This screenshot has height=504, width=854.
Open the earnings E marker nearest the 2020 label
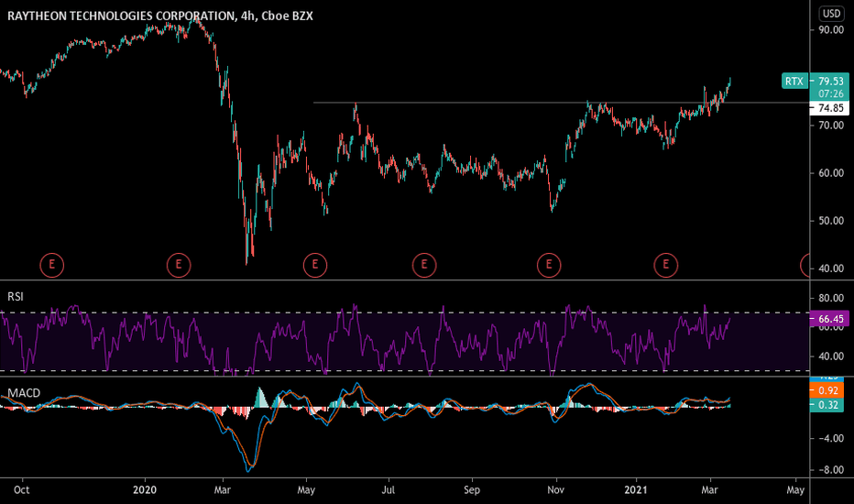pos(178,266)
